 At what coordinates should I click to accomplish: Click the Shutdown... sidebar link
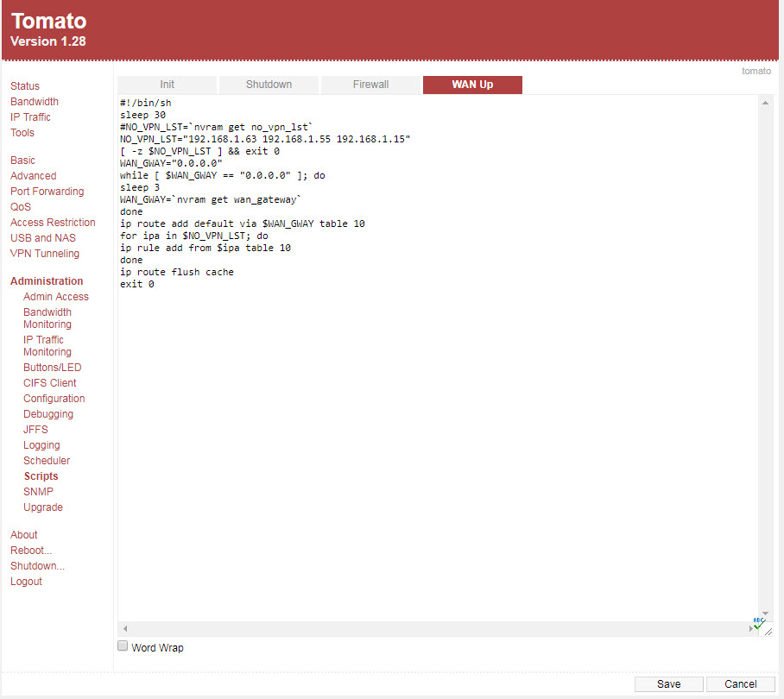pyautogui.click(x=37, y=565)
